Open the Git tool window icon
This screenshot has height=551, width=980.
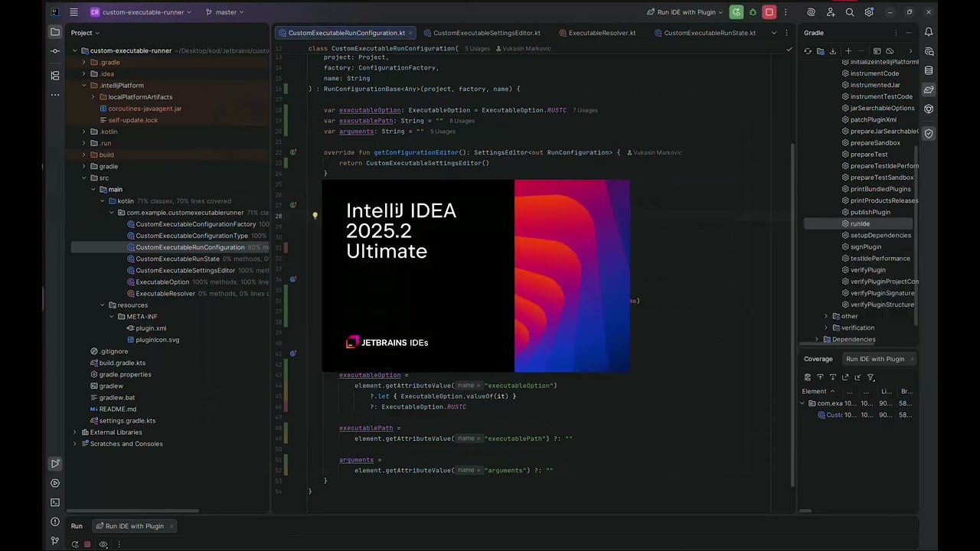(55, 541)
